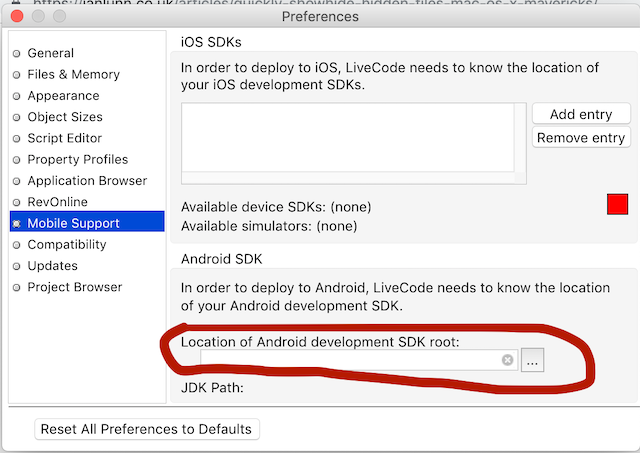Click Reset All Preferences to Defaults

pos(147,429)
